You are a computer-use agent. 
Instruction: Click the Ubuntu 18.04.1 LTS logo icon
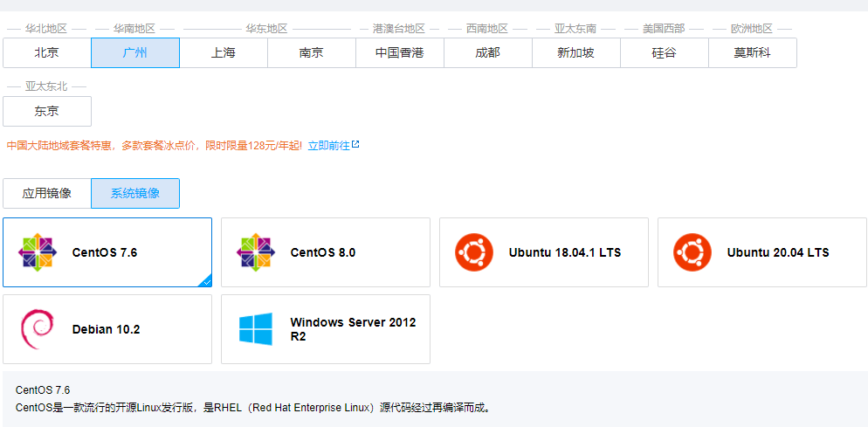tap(474, 252)
